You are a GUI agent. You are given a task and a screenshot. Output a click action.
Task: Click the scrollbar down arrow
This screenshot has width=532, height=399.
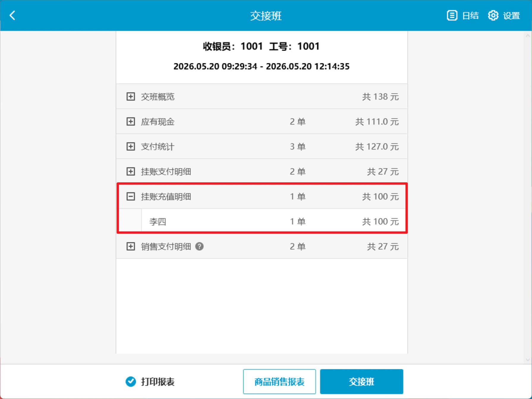tap(528, 359)
